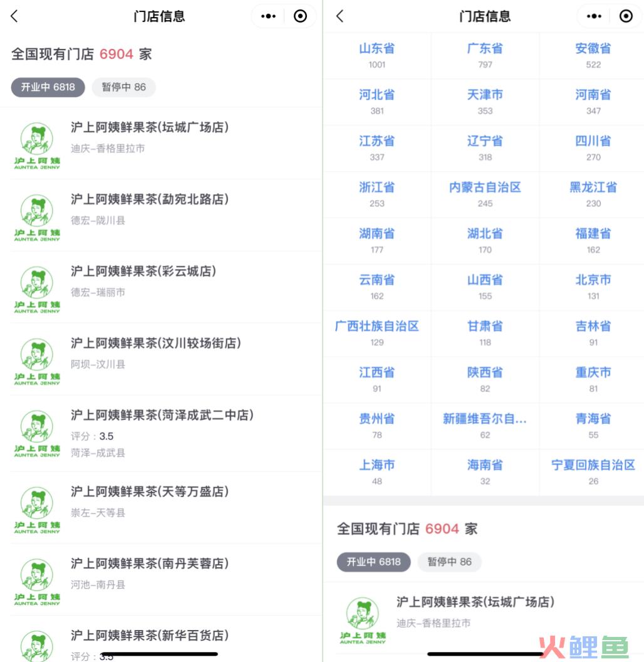This screenshot has width=644, height=662.
Task: Open logo of 彩云城店 store
Action: click(37, 289)
